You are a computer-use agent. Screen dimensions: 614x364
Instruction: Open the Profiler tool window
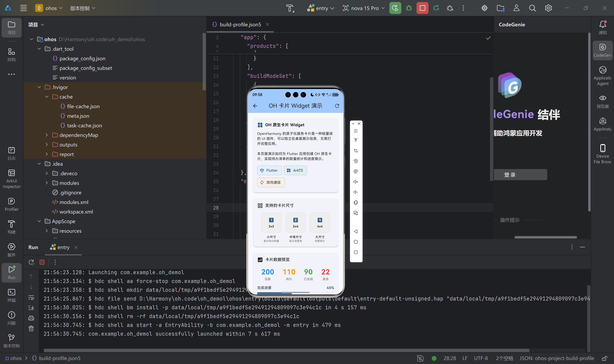12,204
